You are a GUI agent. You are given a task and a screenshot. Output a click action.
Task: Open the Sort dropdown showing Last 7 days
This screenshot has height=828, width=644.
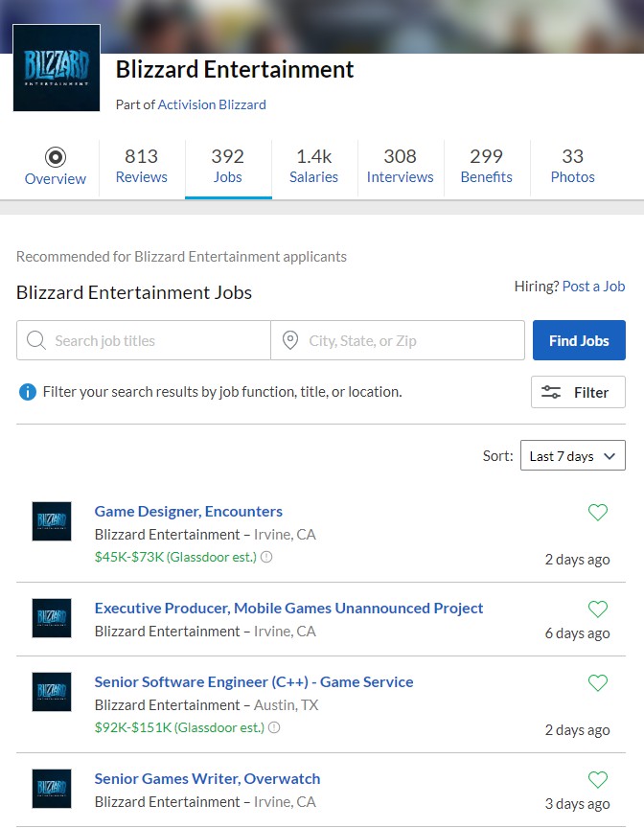tap(572, 456)
